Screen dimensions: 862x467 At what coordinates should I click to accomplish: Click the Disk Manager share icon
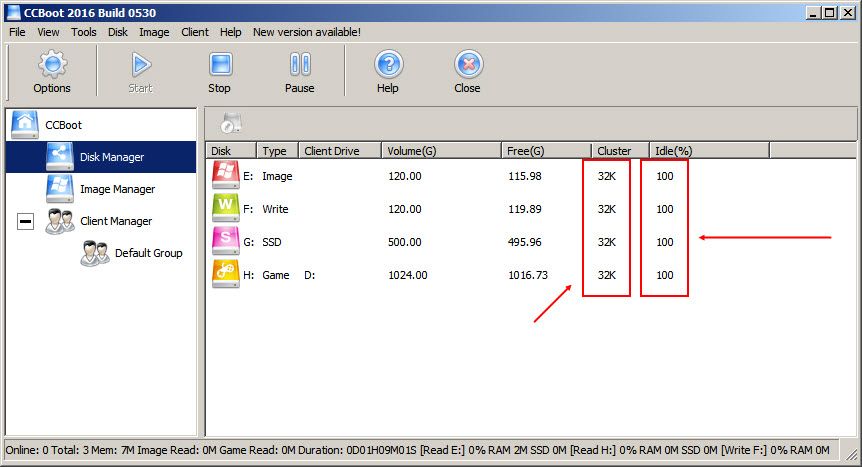[x=59, y=157]
